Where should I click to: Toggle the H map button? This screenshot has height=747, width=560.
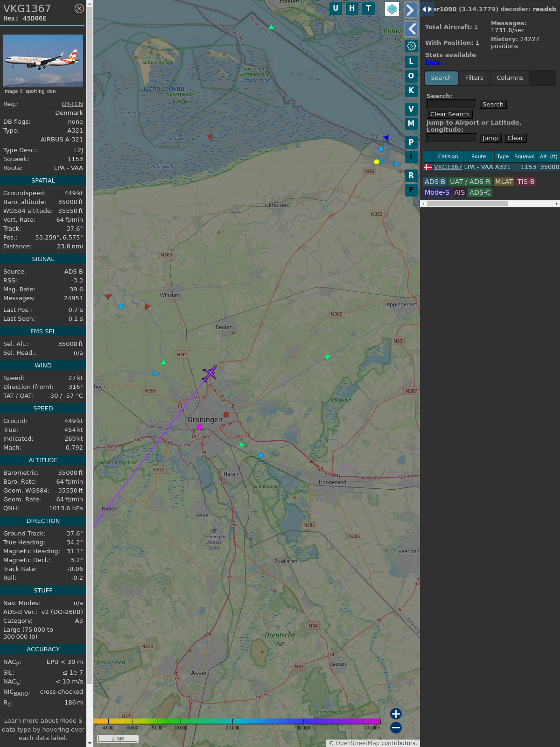[x=352, y=8]
